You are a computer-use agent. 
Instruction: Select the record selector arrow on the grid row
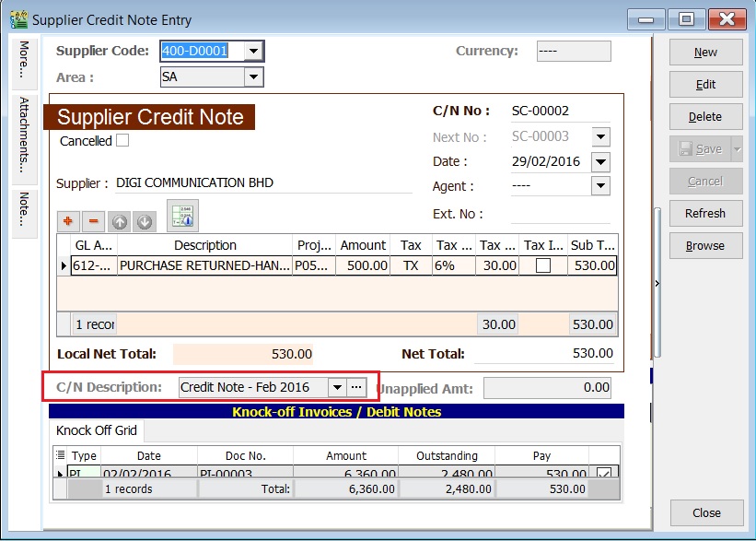point(63,265)
